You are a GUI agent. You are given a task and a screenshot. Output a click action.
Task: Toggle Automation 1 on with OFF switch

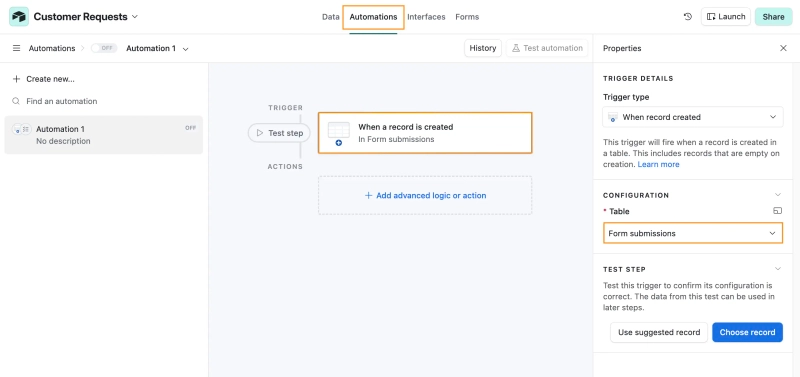(x=104, y=48)
